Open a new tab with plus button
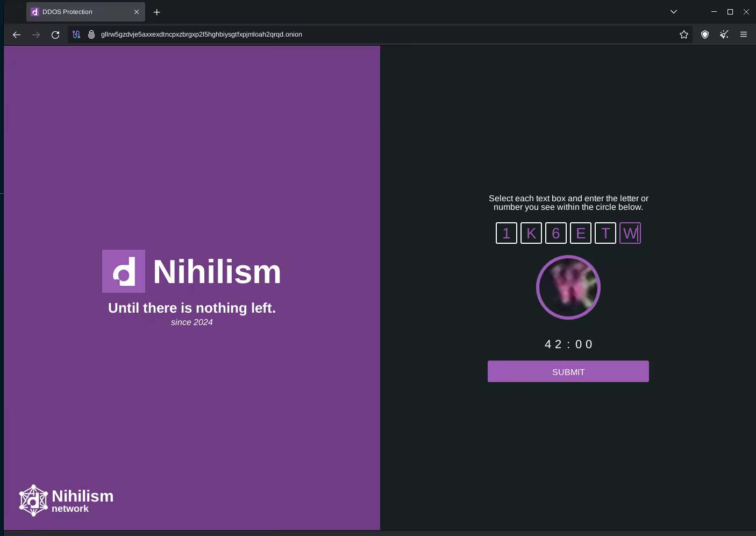Screen dimensions: 756x536 [157, 12]
